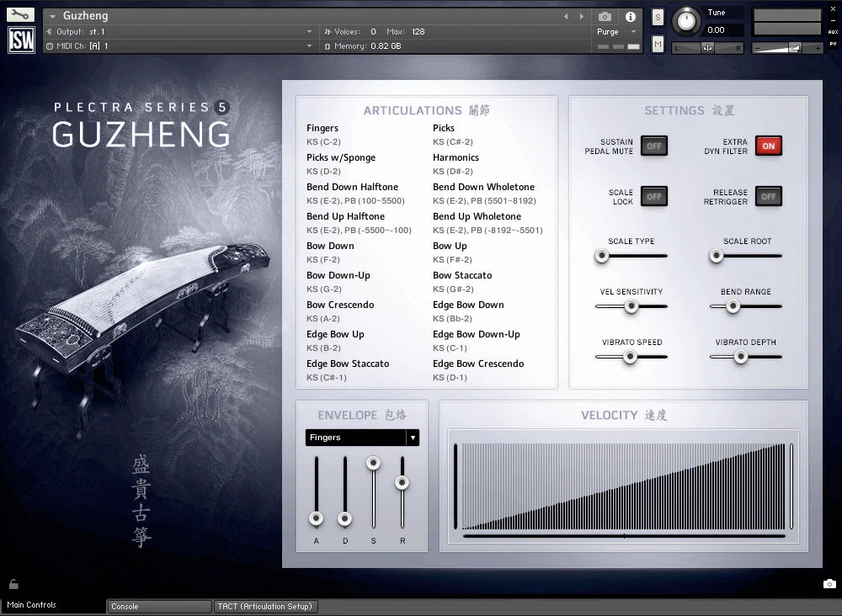
Task: Turn off Extra Dyn Filter
Action: [x=768, y=146]
